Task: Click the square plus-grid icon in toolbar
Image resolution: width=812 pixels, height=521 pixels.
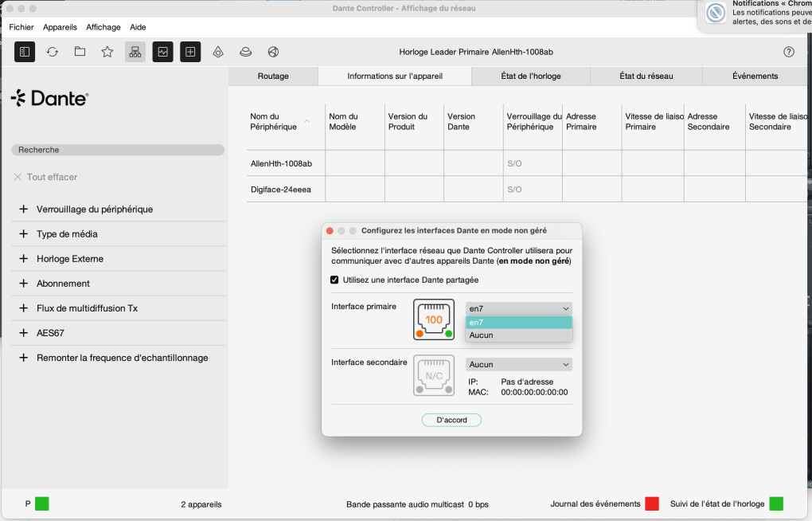Action: point(190,52)
